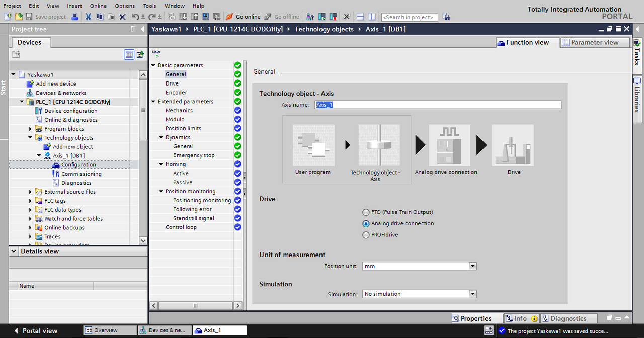
Task: Select PROFIdrive radio button
Action: [366, 235]
